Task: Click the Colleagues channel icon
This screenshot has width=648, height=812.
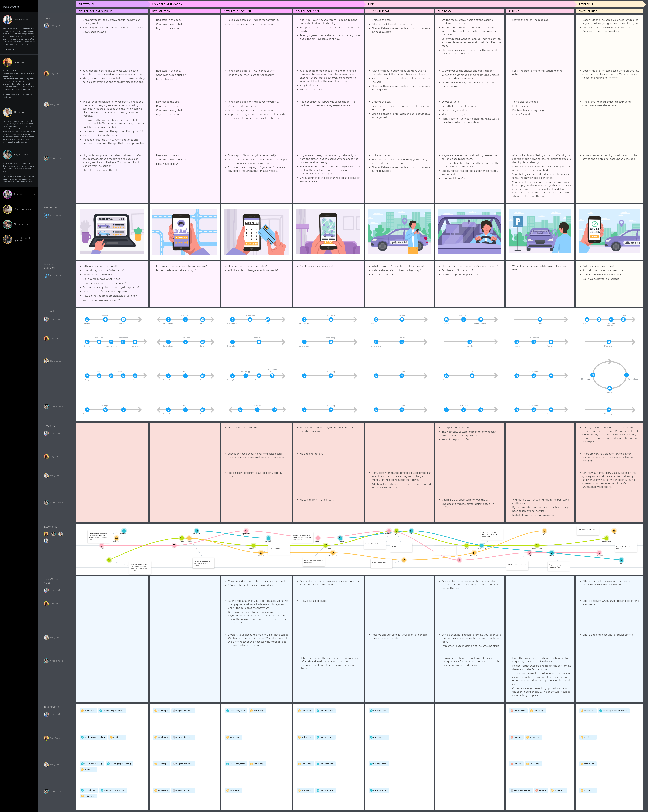Action: tap(87, 376)
